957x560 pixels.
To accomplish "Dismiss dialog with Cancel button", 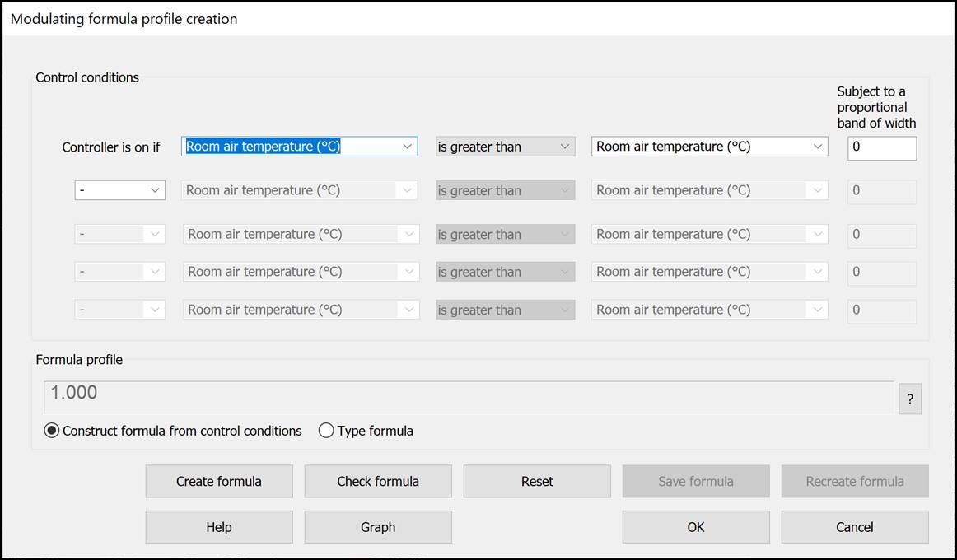I will tap(855, 527).
